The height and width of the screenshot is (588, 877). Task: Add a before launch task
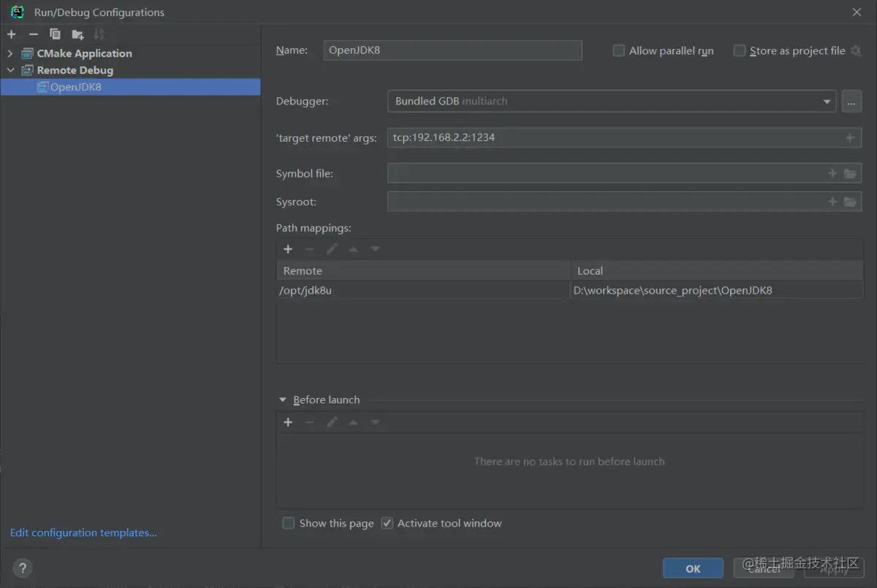coord(288,422)
